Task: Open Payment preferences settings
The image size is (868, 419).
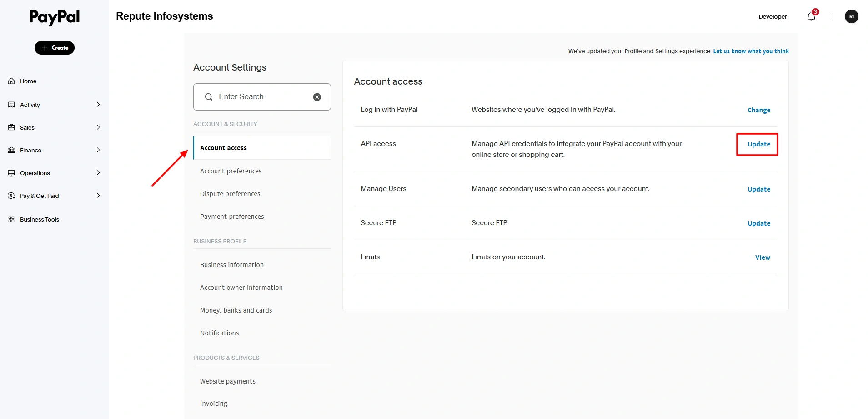Action: pyautogui.click(x=232, y=217)
